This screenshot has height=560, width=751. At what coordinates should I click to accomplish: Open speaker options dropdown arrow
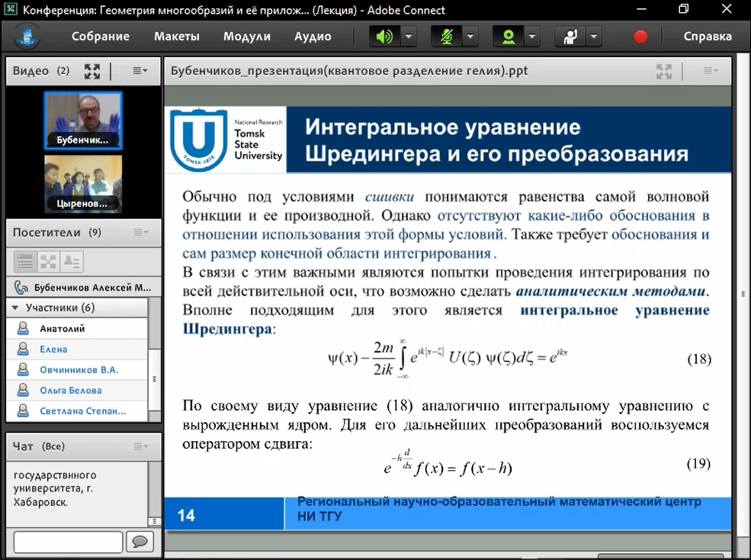pyautogui.click(x=409, y=37)
